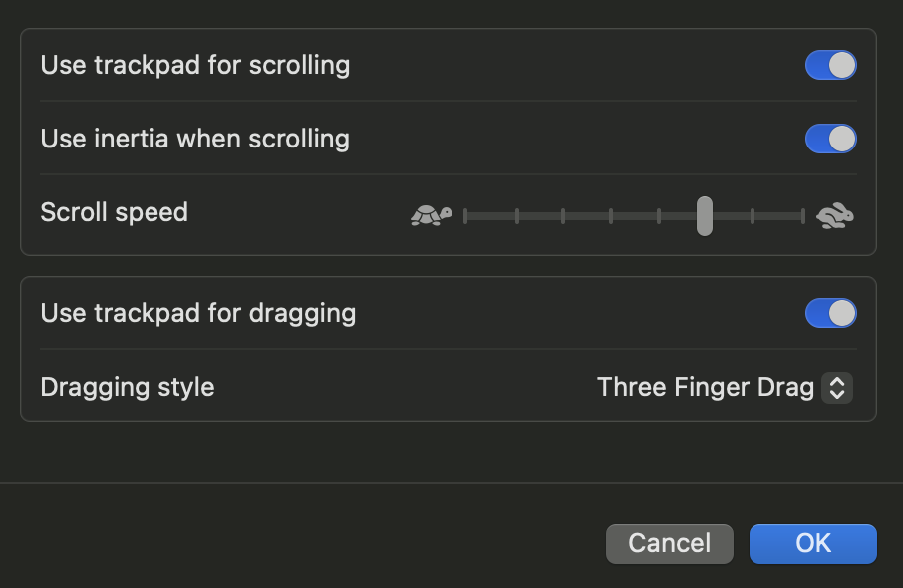Image resolution: width=903 pixels, height=588 pixels.
Task: Click the Use inertia when scrolling text
Action: click(195, 139)
